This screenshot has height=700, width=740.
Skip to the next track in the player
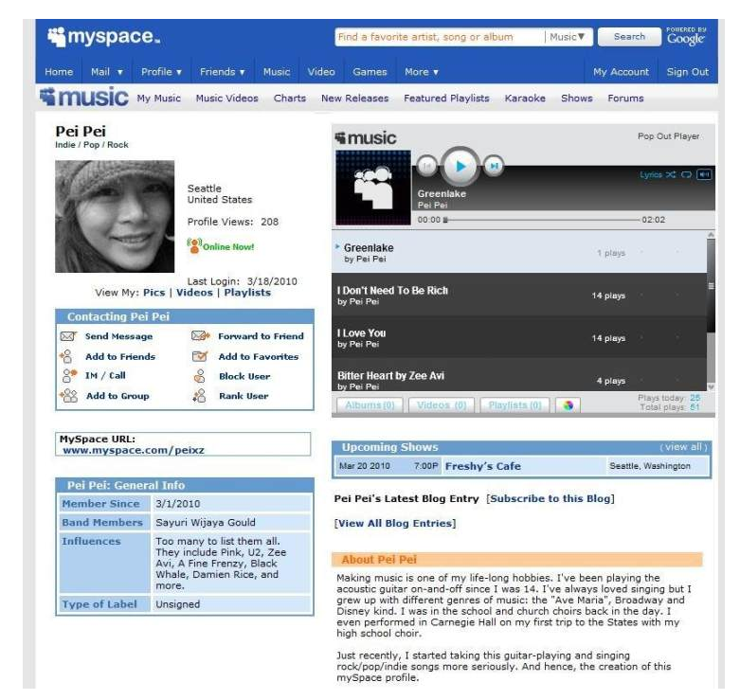tap(494, 166)
